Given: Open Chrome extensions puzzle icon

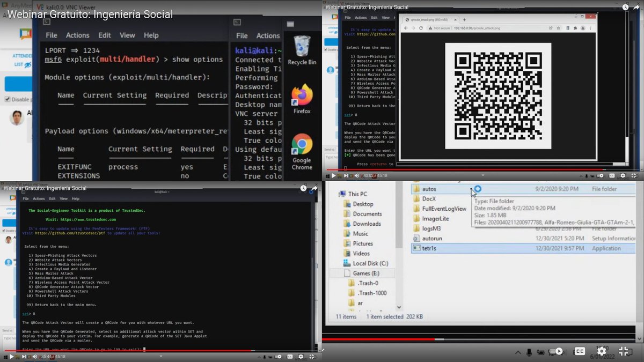Looking at the screenshot, I should 575,28.
